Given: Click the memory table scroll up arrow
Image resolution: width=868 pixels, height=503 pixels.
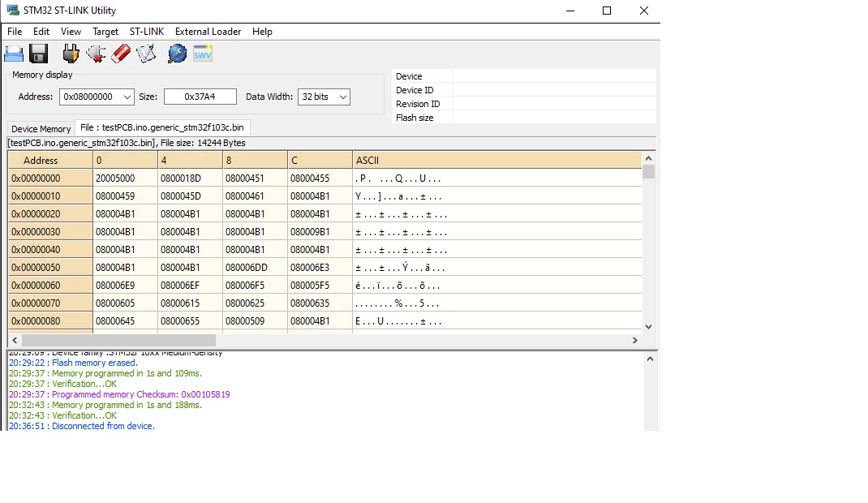Looking at the screenshot, I should click(649, 158).
